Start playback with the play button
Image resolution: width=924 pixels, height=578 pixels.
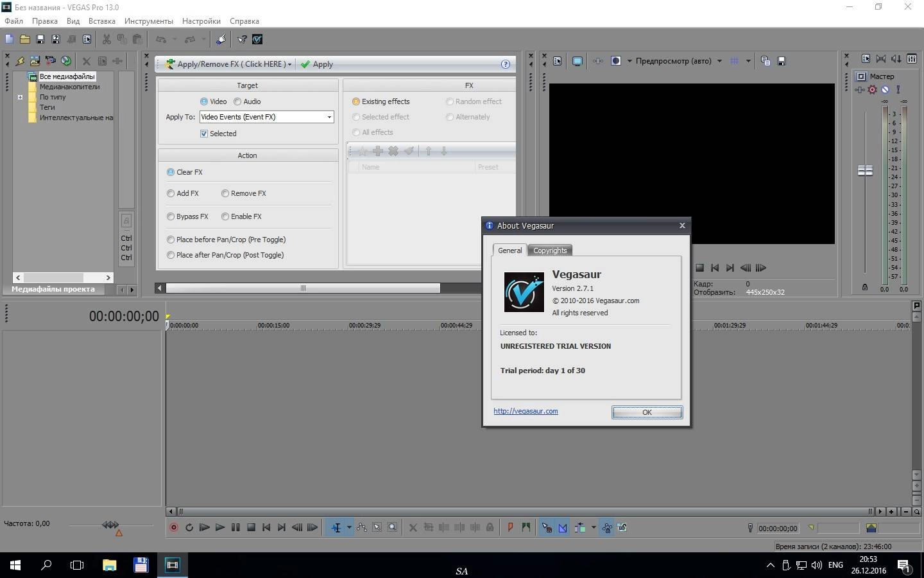coord(220,527)
